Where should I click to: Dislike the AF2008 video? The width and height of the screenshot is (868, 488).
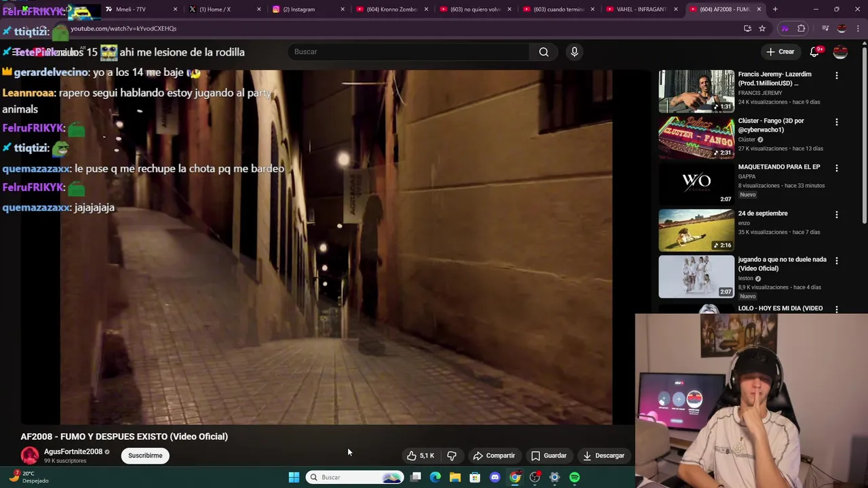coord(452,455)
